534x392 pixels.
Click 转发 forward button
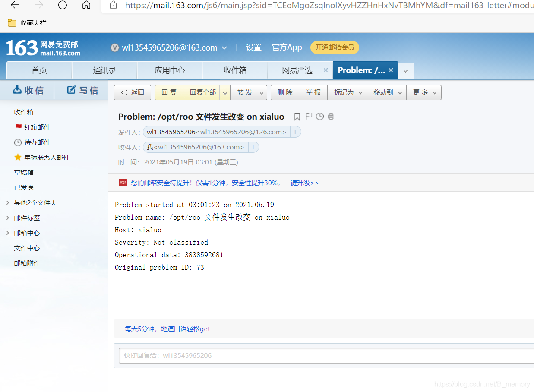244,92
